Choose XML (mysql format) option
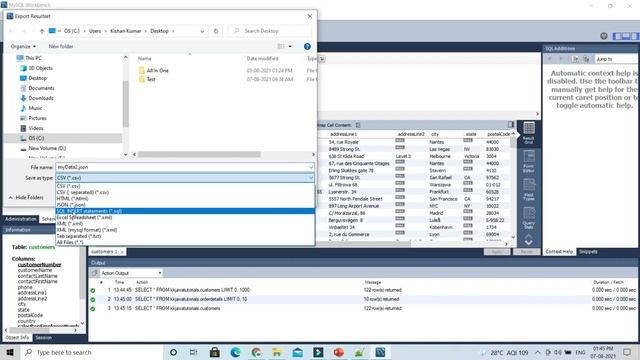The height and width of the screenshot is (360, 640). tap(185, 230)
